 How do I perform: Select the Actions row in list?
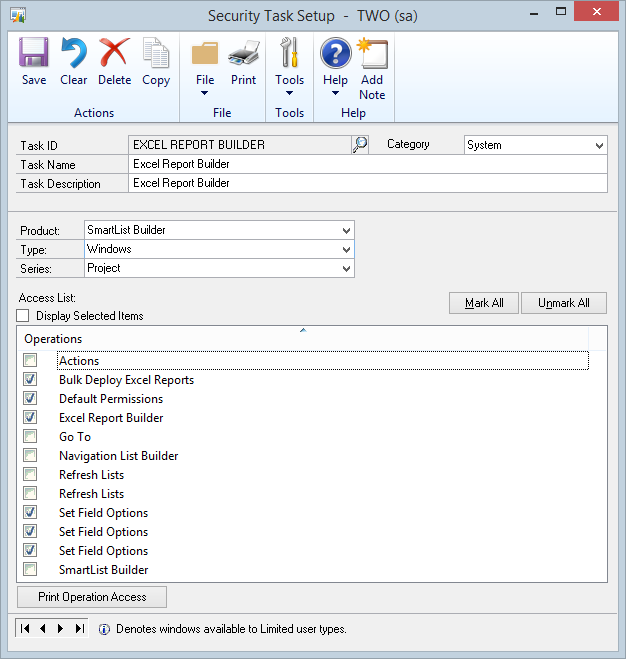point(322,361)
